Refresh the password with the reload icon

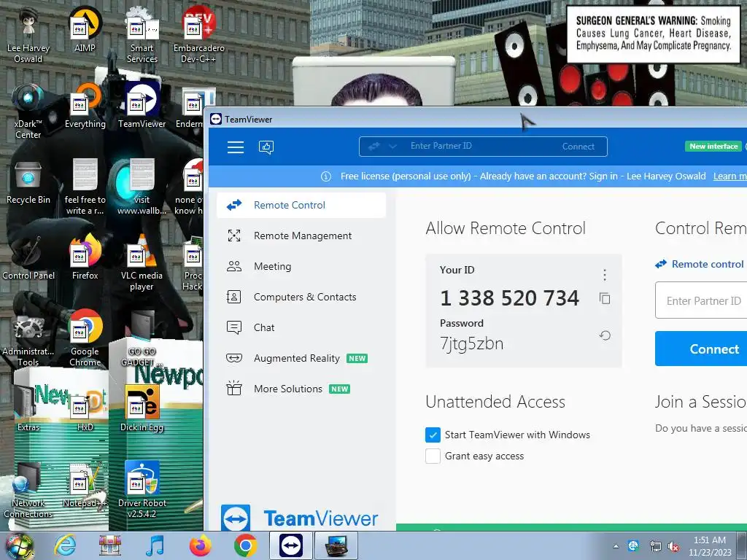(605, 335)
